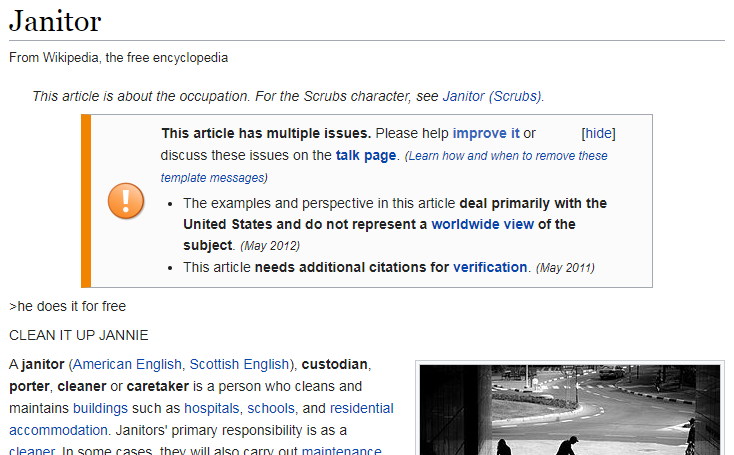Open the Janitor (Scrubs) disambiguation link
This screenshot has width=734, height=455.
pyautogui.click(x=492, y=96)
